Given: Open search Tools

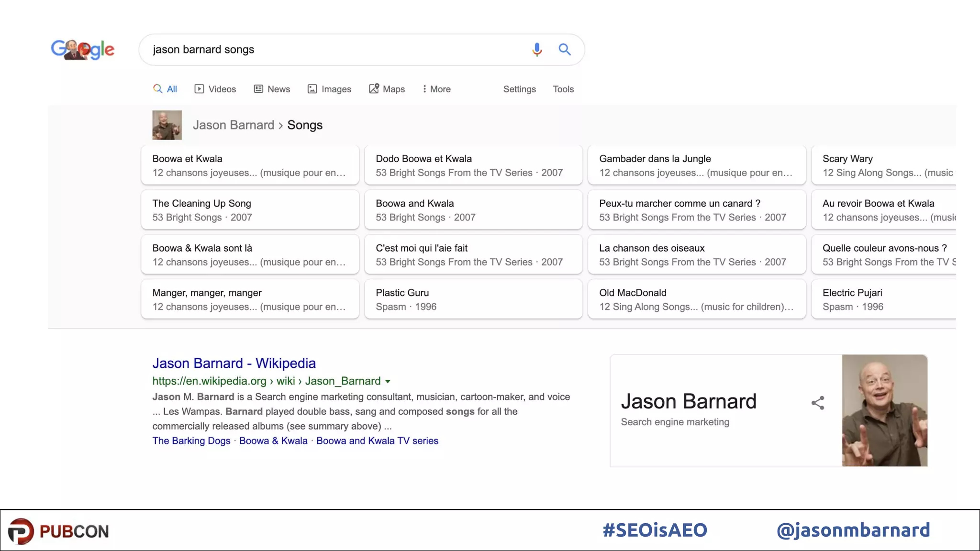Looking at the screenshot, I should pyautogui.click(x=563, y=89).
